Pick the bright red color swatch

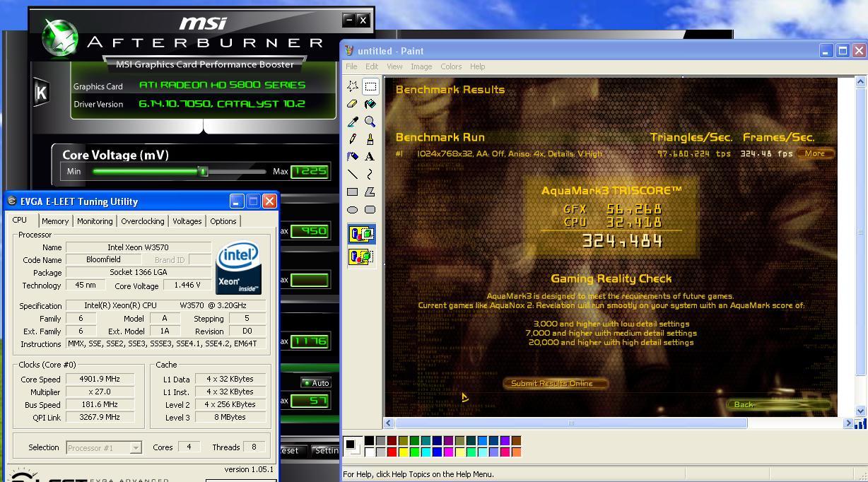coord(392,452)
